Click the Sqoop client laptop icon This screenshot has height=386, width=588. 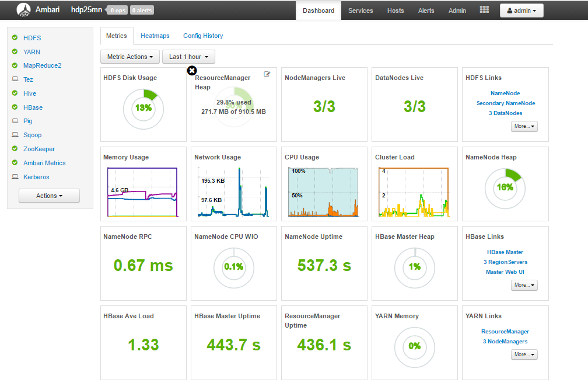click(15, 134)
